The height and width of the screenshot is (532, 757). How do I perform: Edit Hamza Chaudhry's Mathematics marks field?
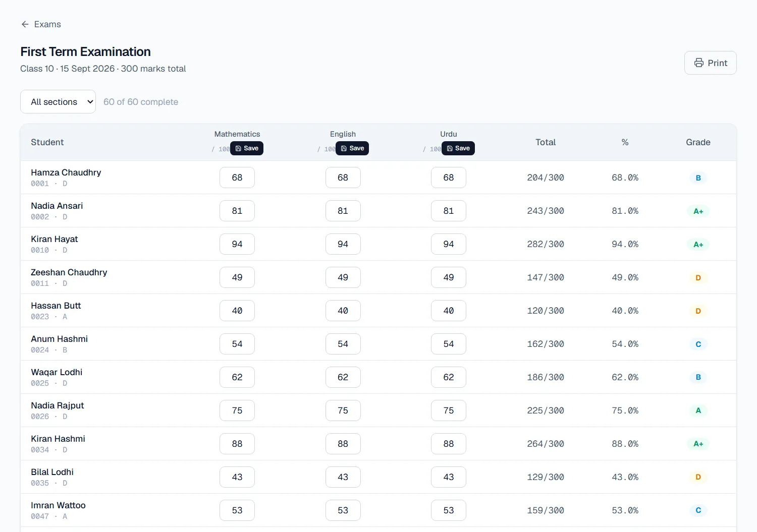[x=237, y=178]
